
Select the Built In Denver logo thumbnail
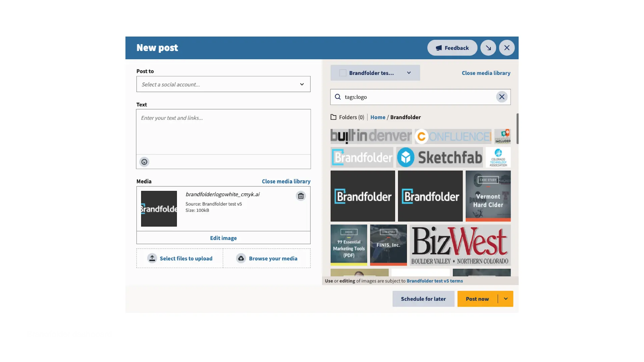click(371, 136)
